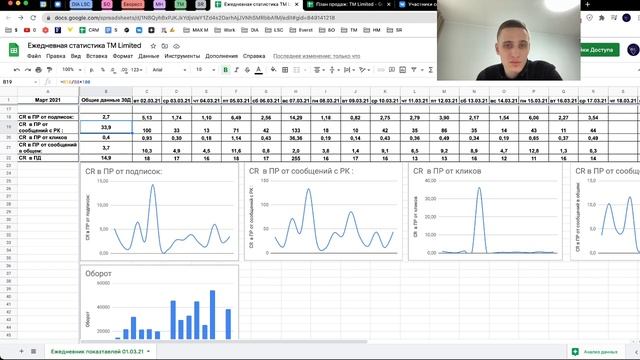Add a new sheet with the plus button
The image size is (640, 360).
click(x=21, y=351)
